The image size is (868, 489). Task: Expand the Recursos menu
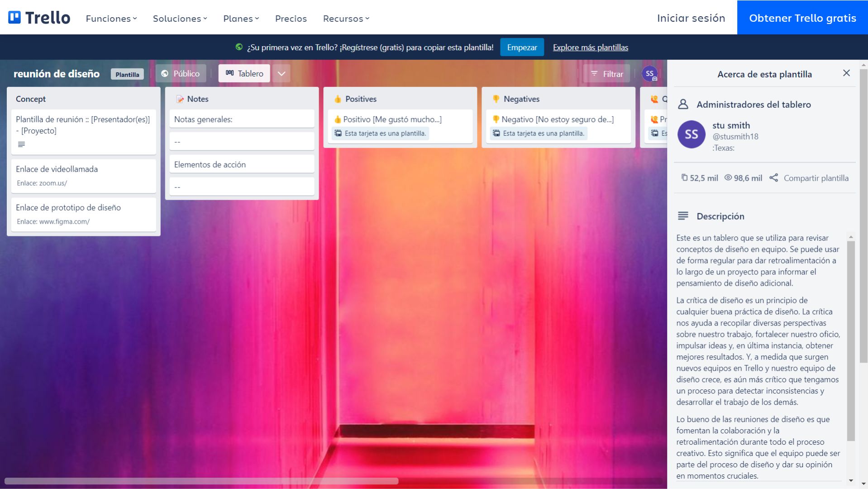[346, 19]
